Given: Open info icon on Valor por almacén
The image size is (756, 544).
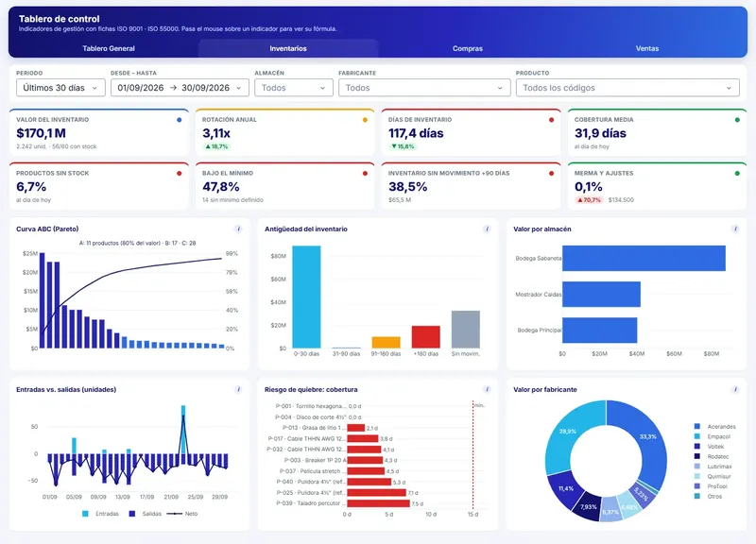Looking at the screenshot, I should coord(735,229).
